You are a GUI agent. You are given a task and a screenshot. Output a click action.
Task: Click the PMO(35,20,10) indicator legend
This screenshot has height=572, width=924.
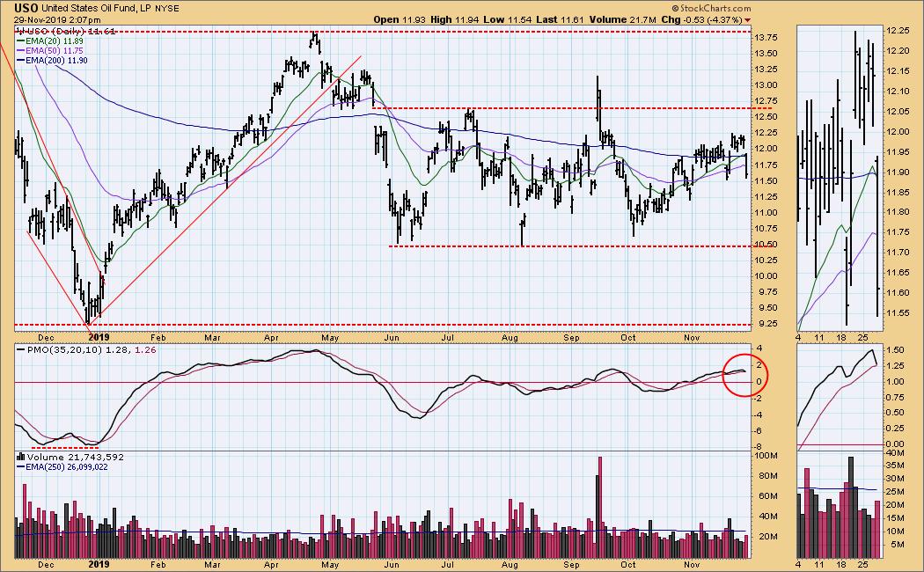coord(87,349)
